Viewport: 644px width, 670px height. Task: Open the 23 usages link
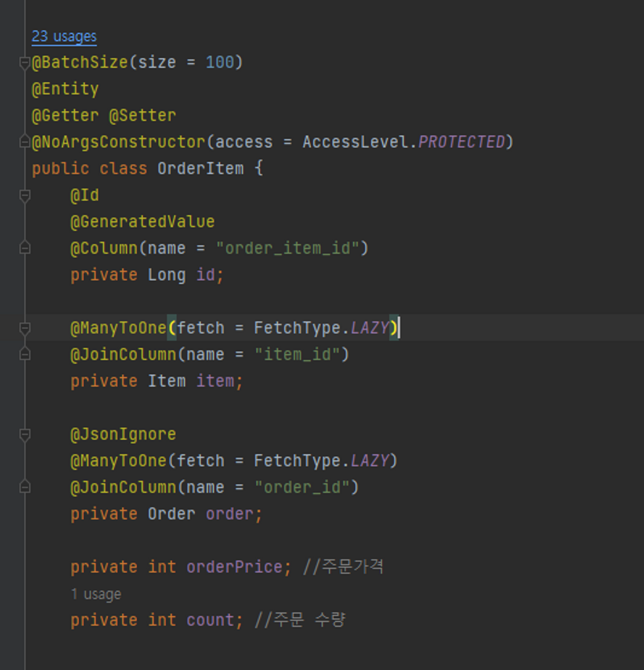pos(64,37)
